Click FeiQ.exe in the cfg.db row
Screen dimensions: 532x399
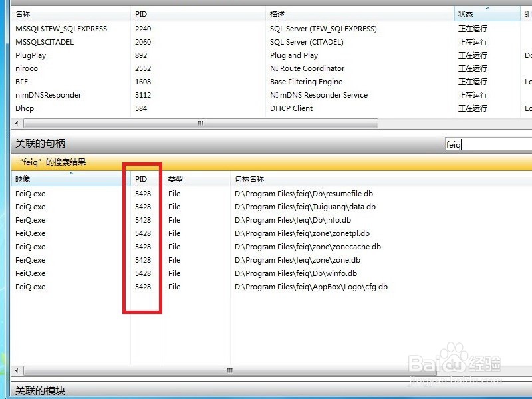[30, 287]
